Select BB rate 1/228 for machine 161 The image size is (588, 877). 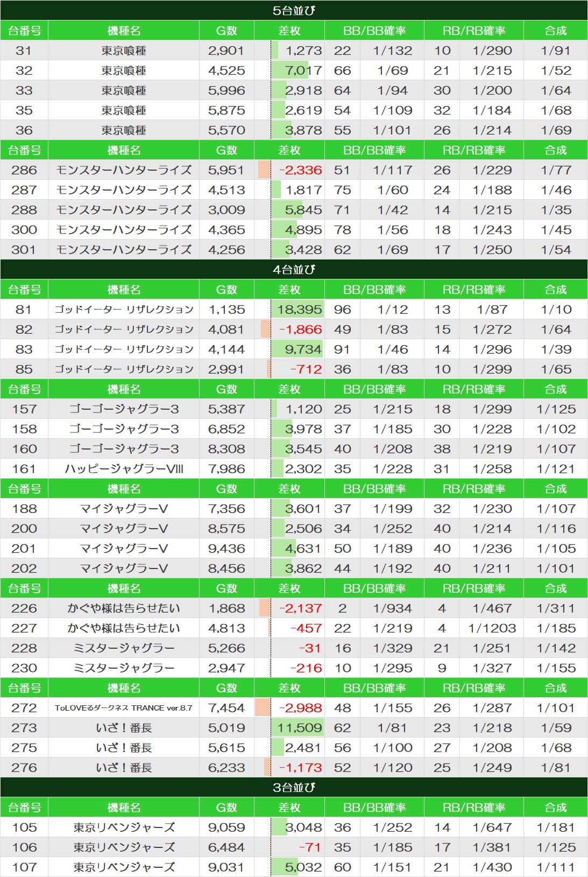[x=393, y=469]
